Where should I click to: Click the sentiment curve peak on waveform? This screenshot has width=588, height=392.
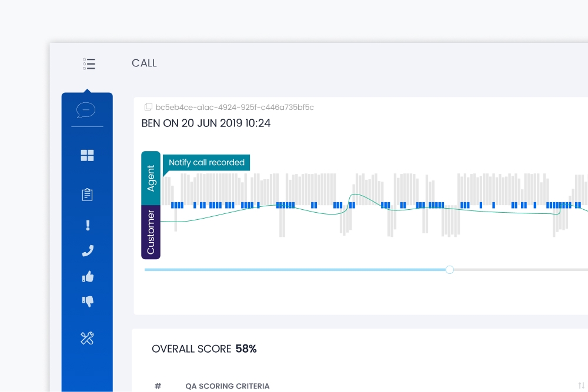point(355,195)
